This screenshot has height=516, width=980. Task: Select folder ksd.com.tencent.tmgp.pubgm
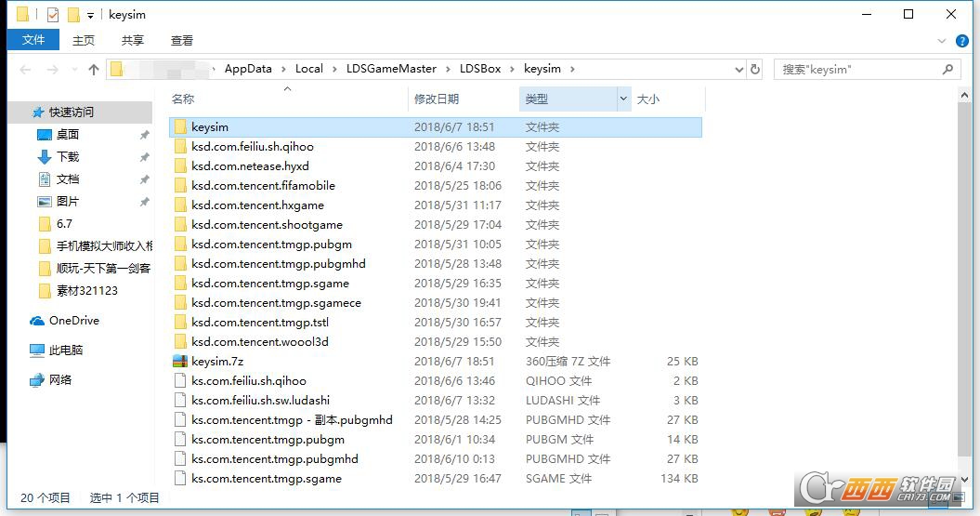tap(271, 244)
